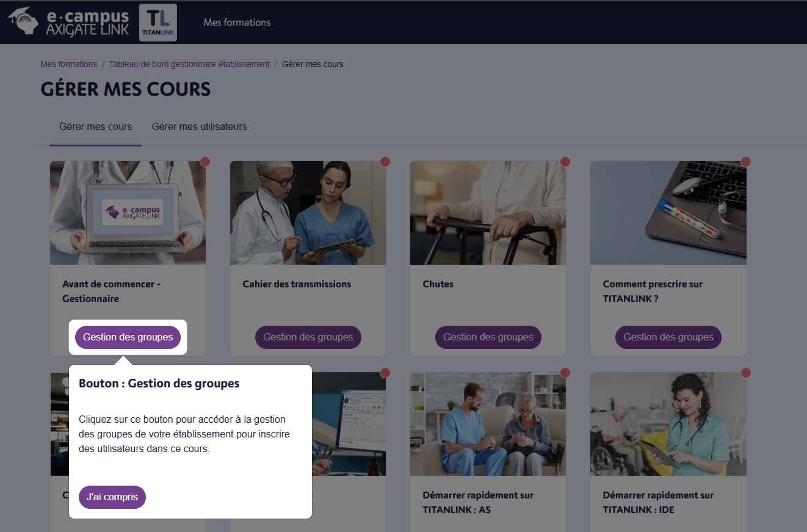The height and width of the screenshot is (532, 807).
Task: Click the Démarrer rapidement sur TITANLINK : IDE thumbnail
Action: pos(668,424)
